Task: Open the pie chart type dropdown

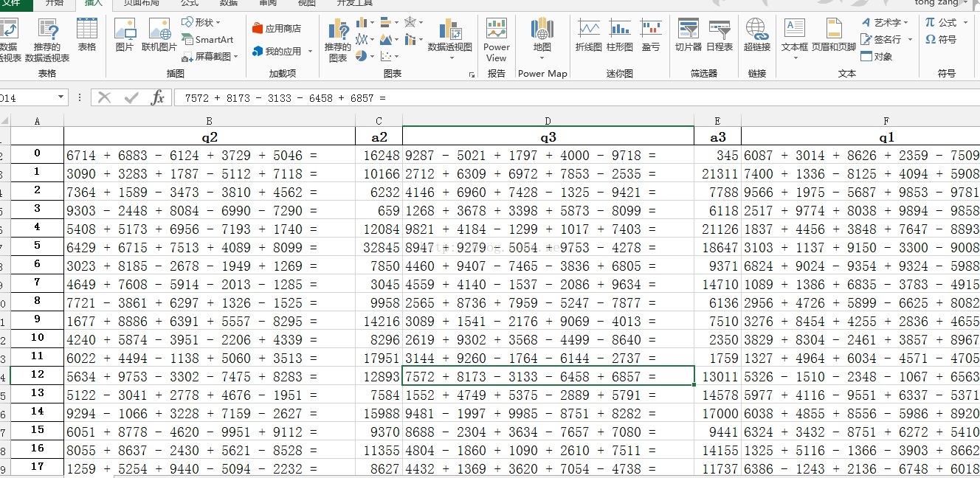Action: 371,56
